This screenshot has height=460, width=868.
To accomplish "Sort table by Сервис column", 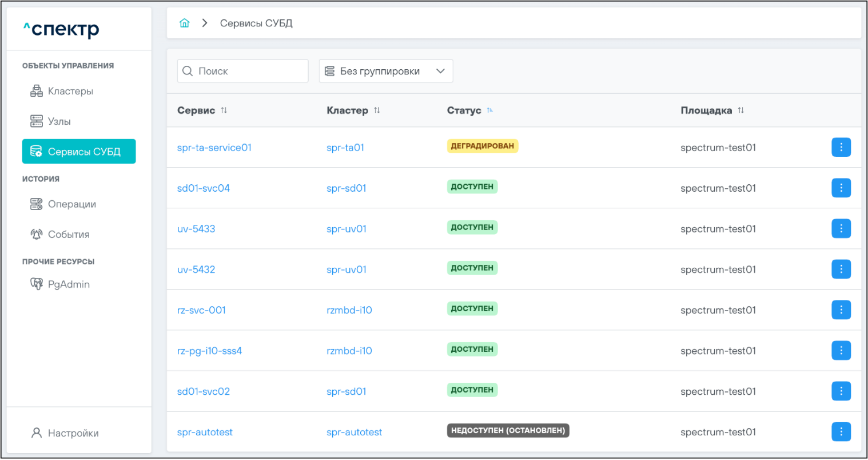I will pyautogui.click(x=224, y=110).
